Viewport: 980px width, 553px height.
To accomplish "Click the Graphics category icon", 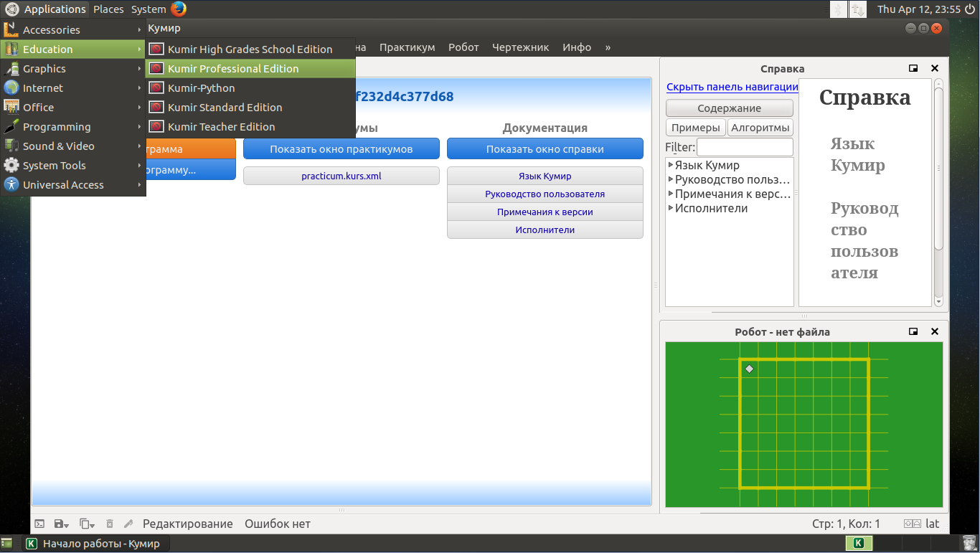I will [x=11, y=68].
